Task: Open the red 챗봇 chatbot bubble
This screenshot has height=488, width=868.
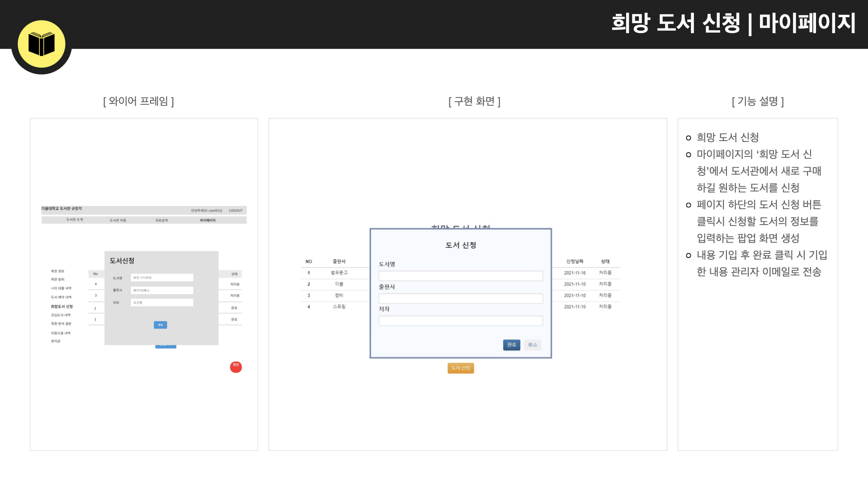Action: point(236,367)
